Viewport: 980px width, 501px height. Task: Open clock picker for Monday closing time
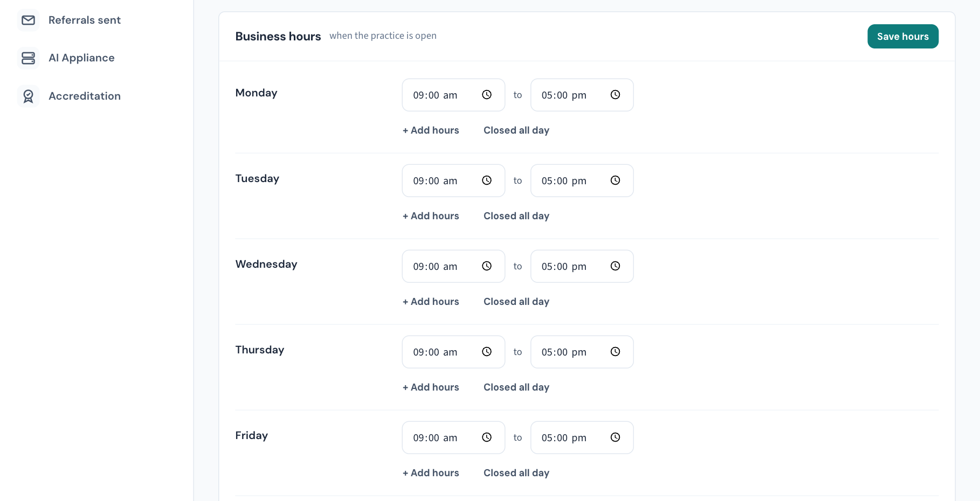(x=615, y=95)
